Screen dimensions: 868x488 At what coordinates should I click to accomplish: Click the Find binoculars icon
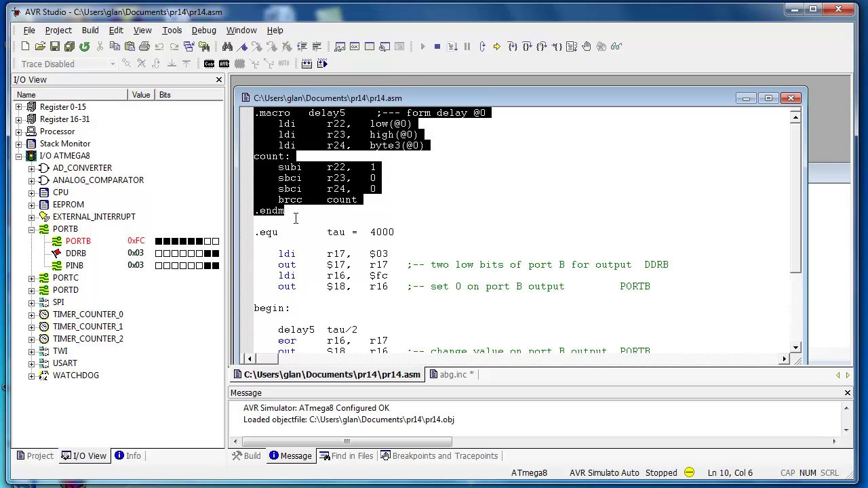click(227, 46)
